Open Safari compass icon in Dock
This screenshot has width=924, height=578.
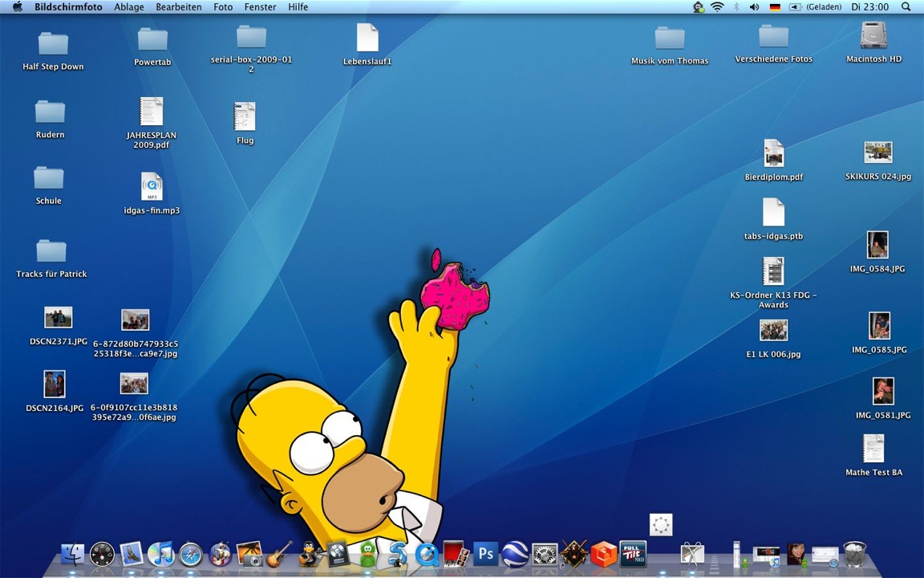point(190,555)
